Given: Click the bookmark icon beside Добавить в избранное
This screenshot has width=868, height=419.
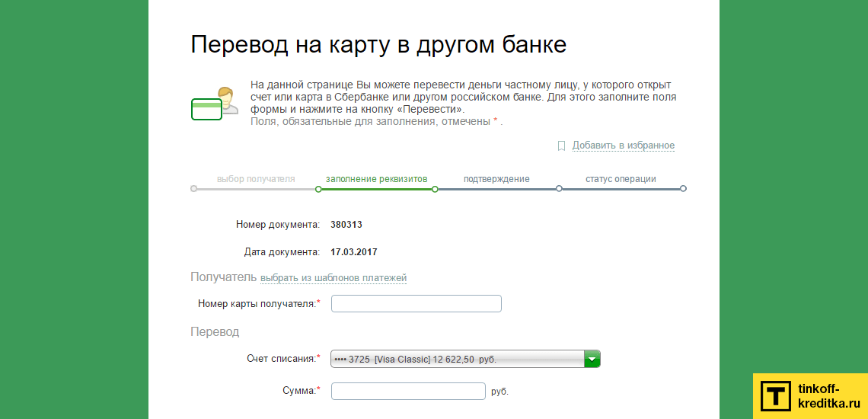Looking at the screenshot, I should tap(561, 146).
